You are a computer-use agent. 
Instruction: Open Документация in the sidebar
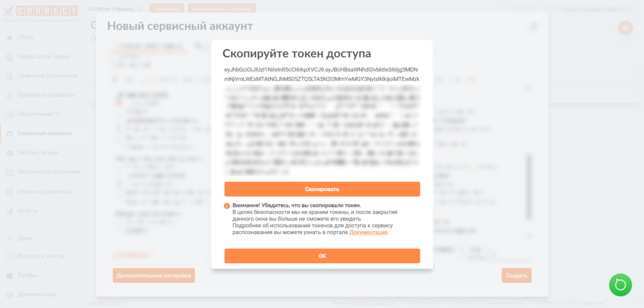(x=36, y=295)
